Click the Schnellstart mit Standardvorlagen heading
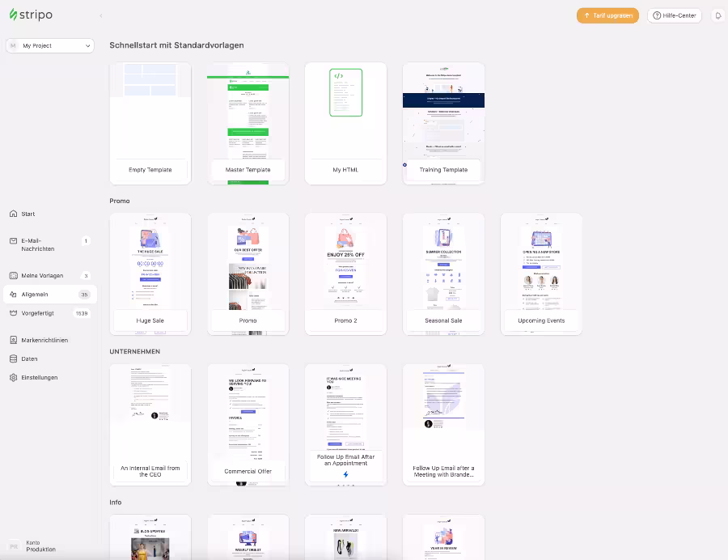Viewport: 728px width, 560px height. pyautogui.click(x=176, y=45)
